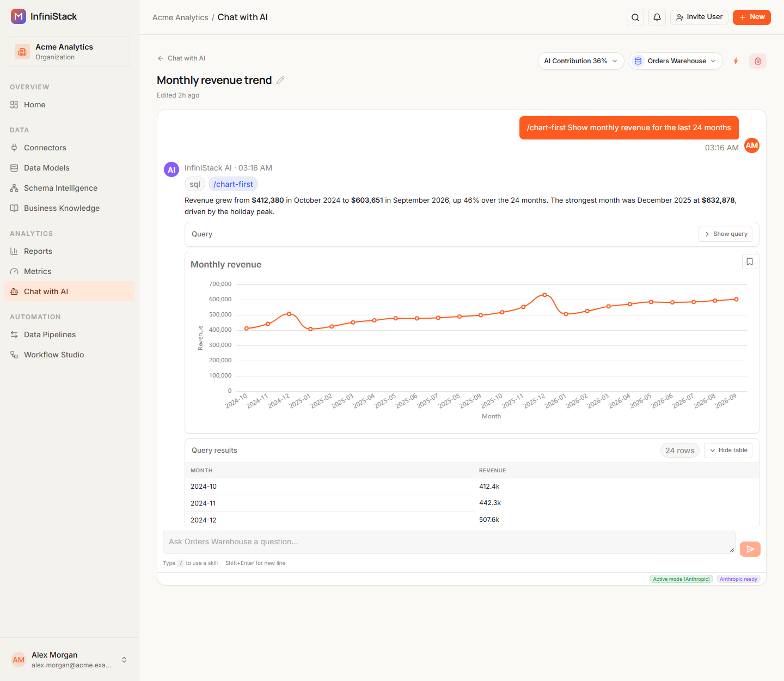
Task: Open Reports section
Action: point(69,251)
